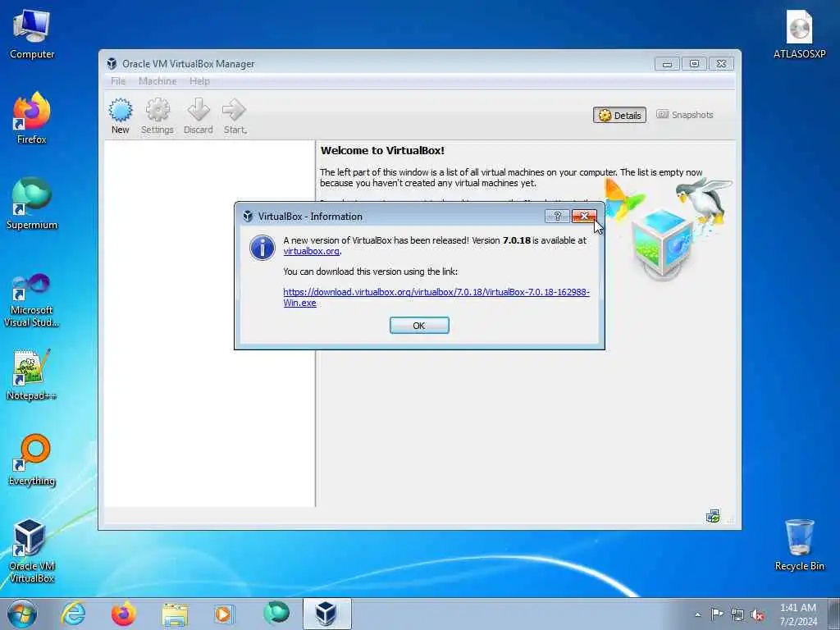
Task: Click the muted volume tray icon
Action: pos(757,614)
